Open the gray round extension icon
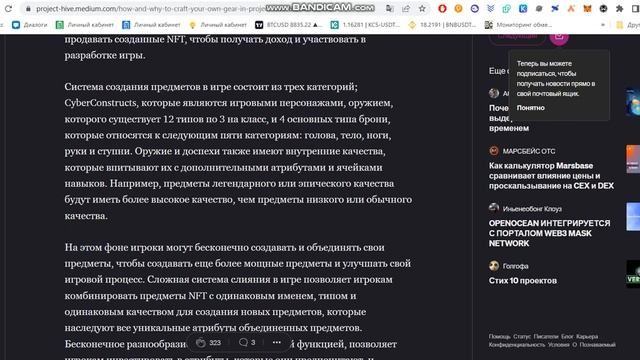640x360 pixels. 539,9
